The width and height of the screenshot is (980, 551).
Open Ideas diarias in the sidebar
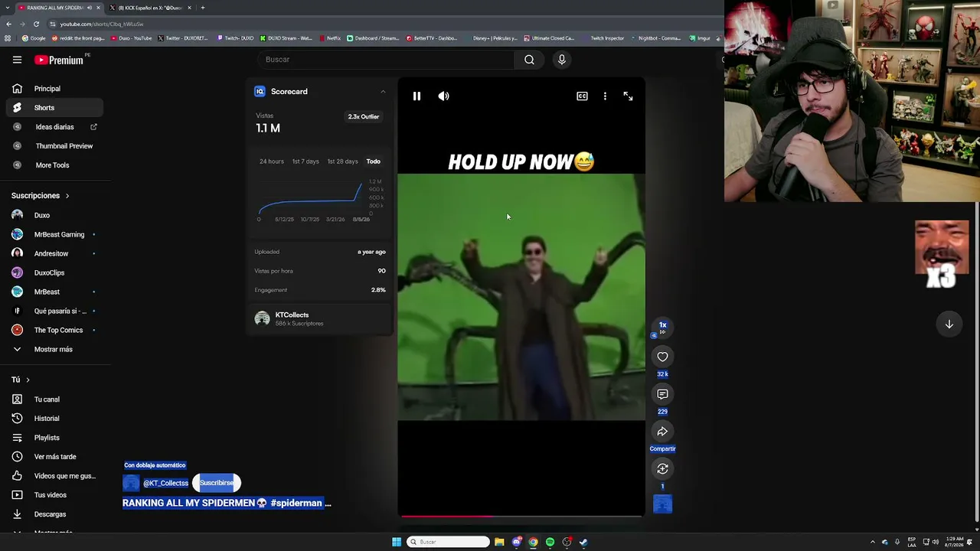pyautogui.click(x=54, y=127)
